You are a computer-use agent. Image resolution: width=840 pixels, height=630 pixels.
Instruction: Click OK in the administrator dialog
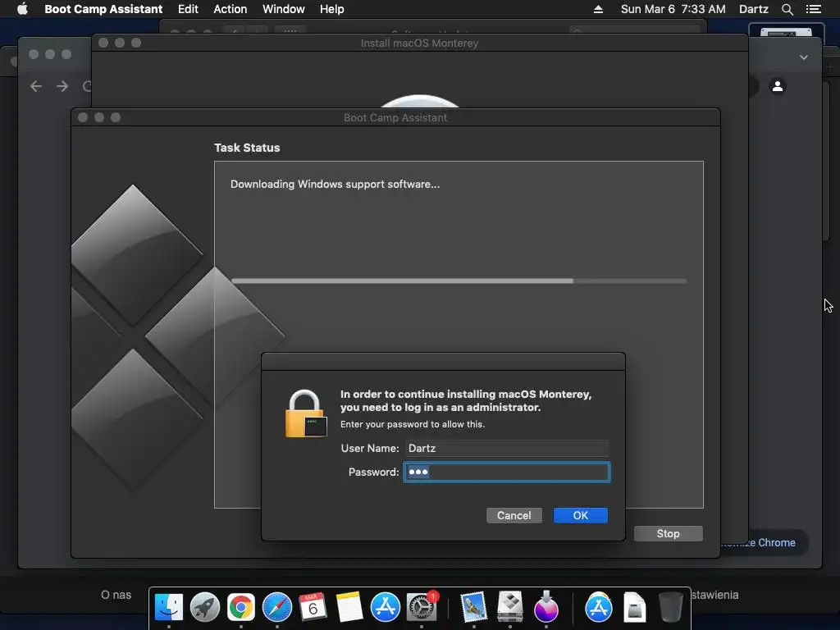point(580,515)
